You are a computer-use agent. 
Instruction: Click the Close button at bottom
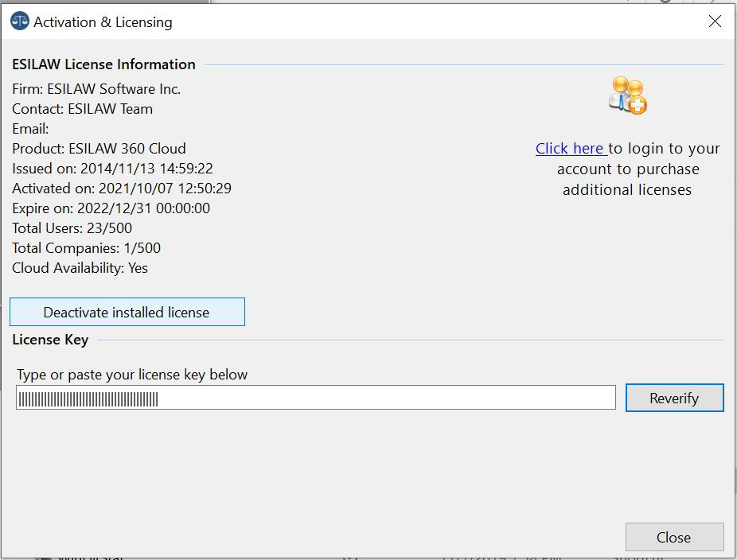point(674,537)
